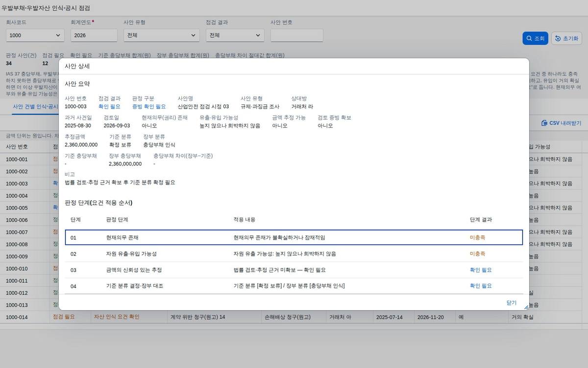Select step 02 자원 유출·유입 가능성 row
Screen dimensions: 588x368
point(294,254)
